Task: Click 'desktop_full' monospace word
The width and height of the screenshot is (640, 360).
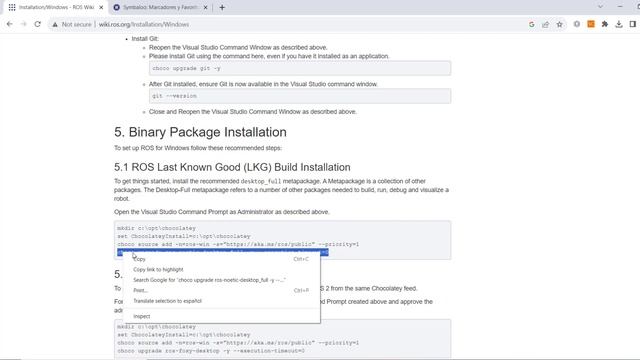Action: [261, 181]
